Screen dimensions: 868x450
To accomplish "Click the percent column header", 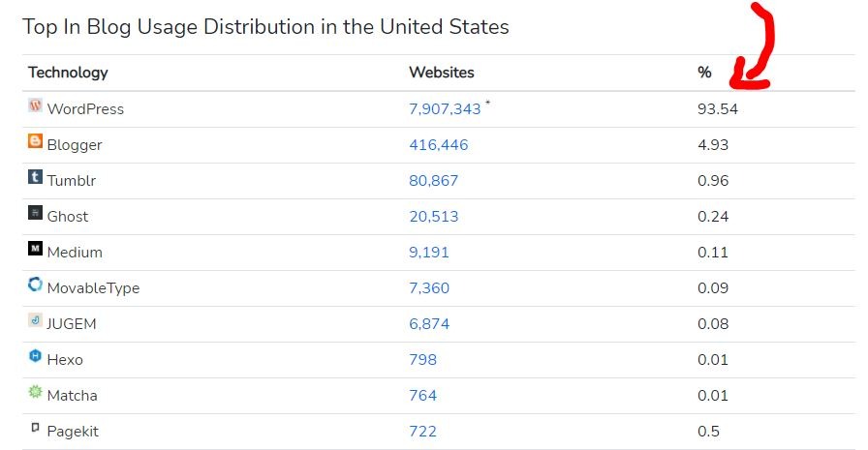I will (704, 73).
